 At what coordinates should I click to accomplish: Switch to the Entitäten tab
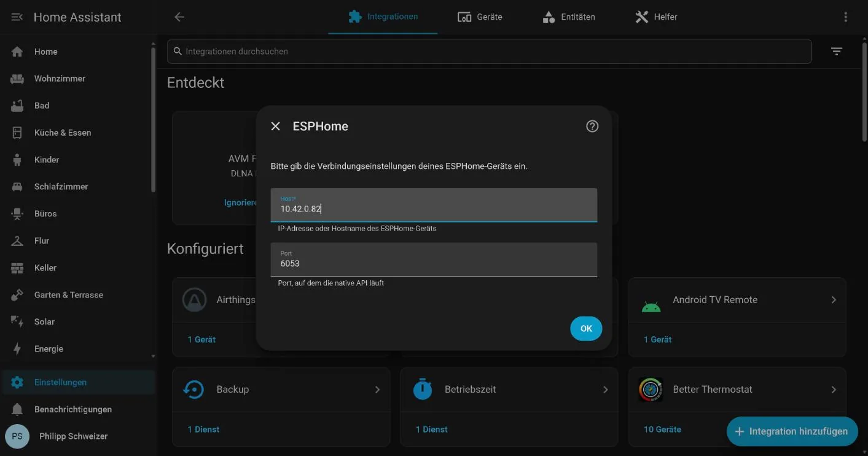click(568, 17)
